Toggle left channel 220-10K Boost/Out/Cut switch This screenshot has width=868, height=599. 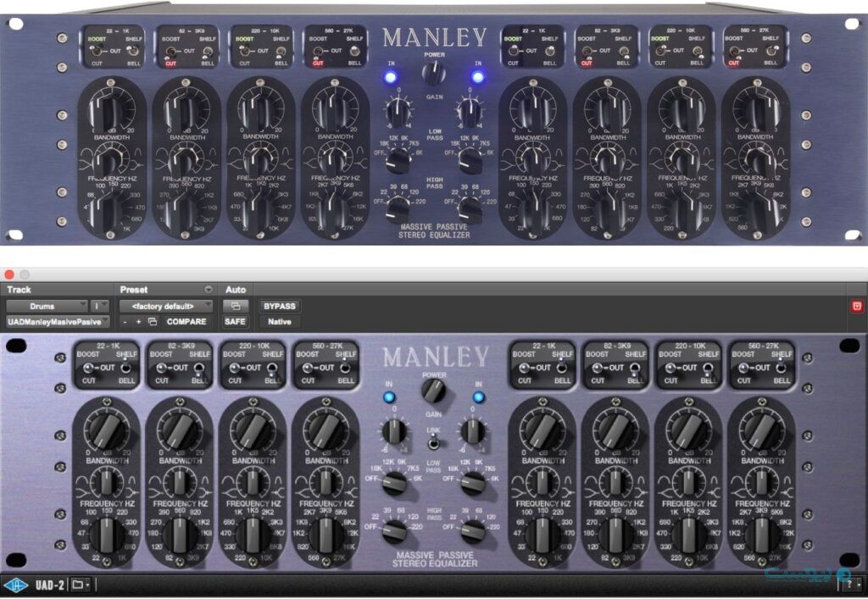coord(234,368)
